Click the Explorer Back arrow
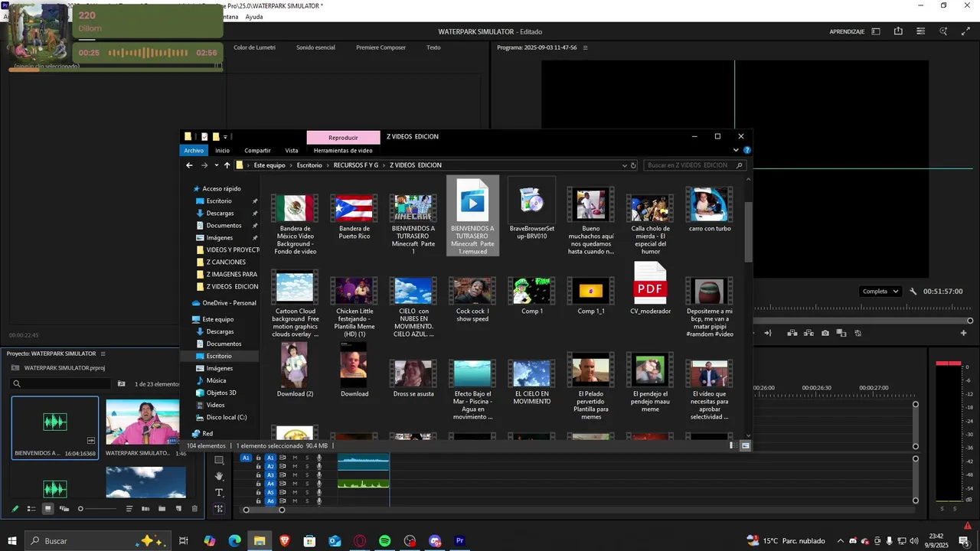980x551 pixels. pyautogui.click(x=189, y=165)
